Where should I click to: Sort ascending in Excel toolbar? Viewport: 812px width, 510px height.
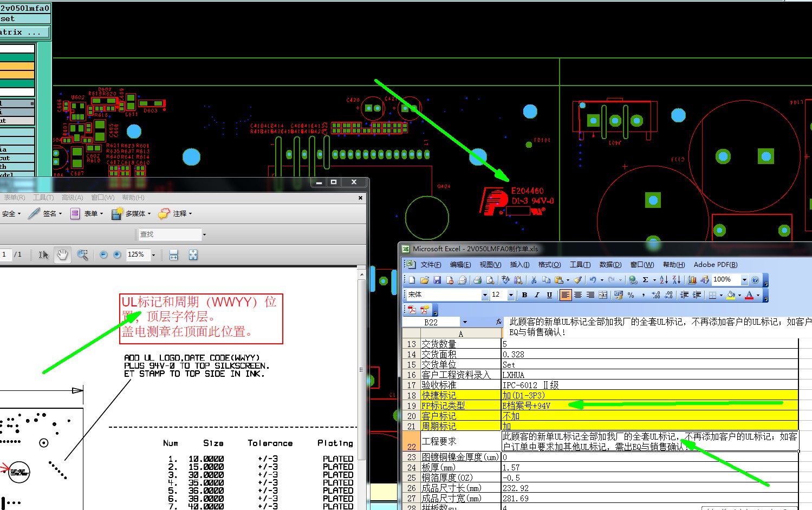pyautogui.click(x=664, y=280)
